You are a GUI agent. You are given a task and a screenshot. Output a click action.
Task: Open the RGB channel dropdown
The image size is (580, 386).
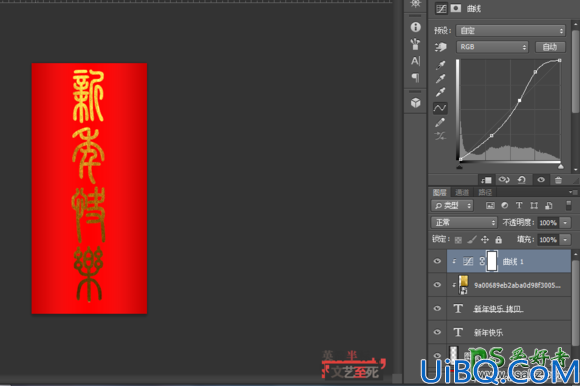point(492,47)
